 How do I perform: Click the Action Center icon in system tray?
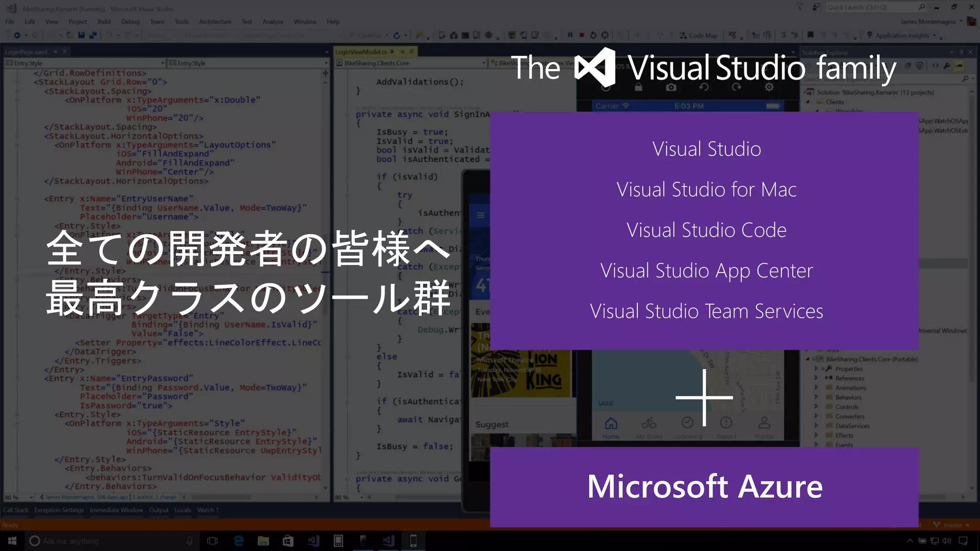pos(963,541)
